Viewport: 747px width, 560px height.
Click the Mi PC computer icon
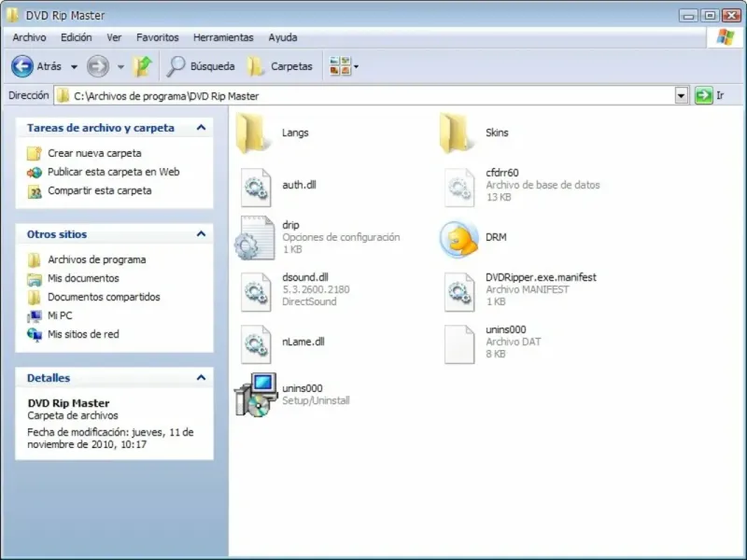pos(35,315)
